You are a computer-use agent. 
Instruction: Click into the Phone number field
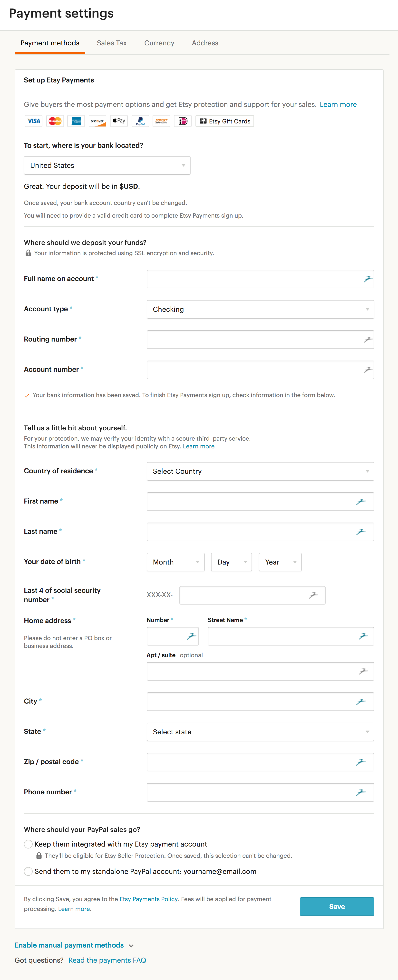[x=260, y=792]
